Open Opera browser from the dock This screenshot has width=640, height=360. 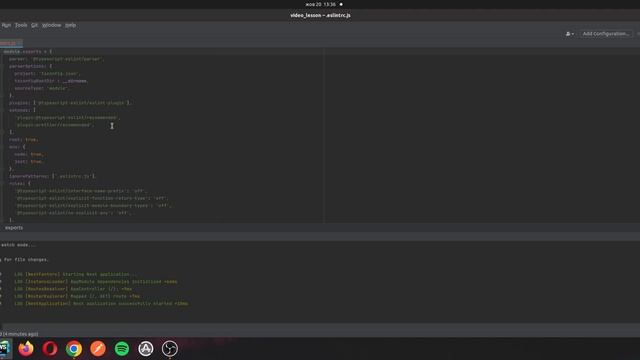point(50,349)
